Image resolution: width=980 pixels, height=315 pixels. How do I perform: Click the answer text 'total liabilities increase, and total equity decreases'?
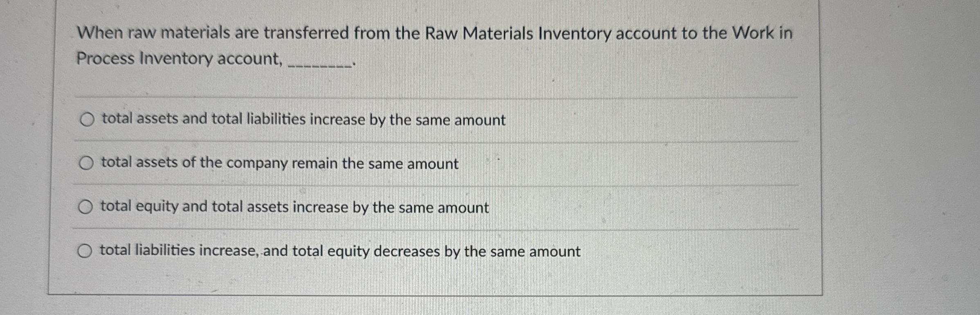(x=339, y=251)
